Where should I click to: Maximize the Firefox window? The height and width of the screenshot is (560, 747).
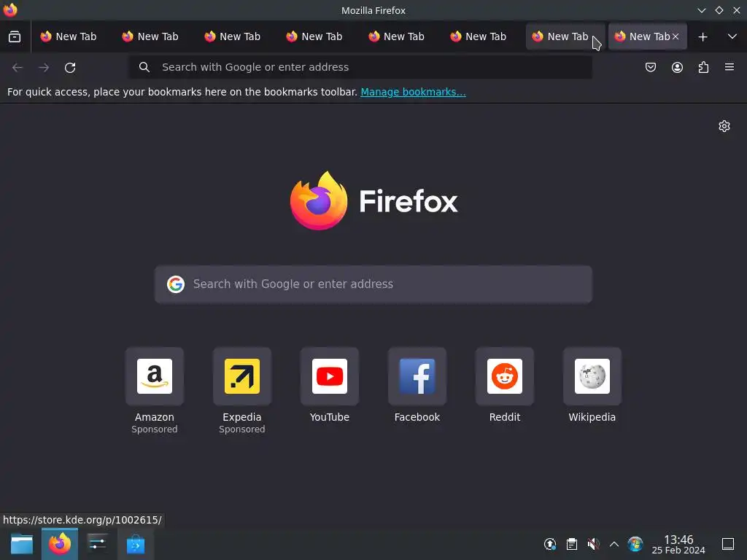tap(719, 10)
